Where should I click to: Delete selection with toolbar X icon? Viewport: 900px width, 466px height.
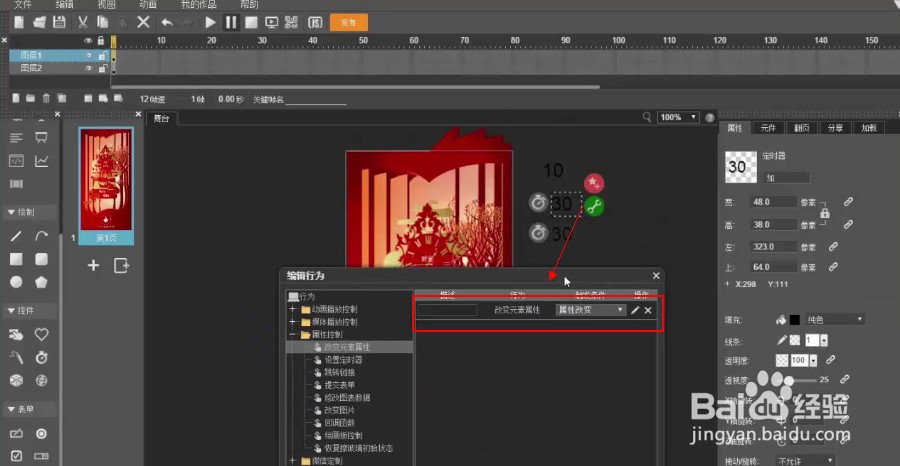(x=143, y=22)
